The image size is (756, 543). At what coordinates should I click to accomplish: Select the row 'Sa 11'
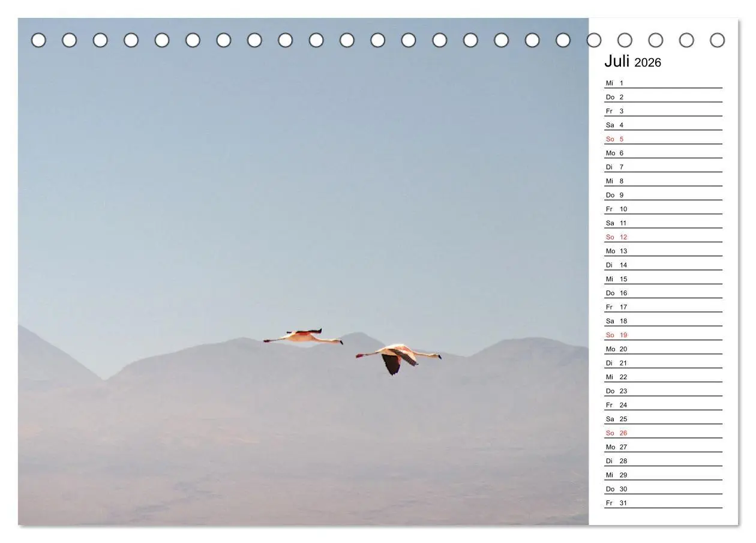[663, 223]
